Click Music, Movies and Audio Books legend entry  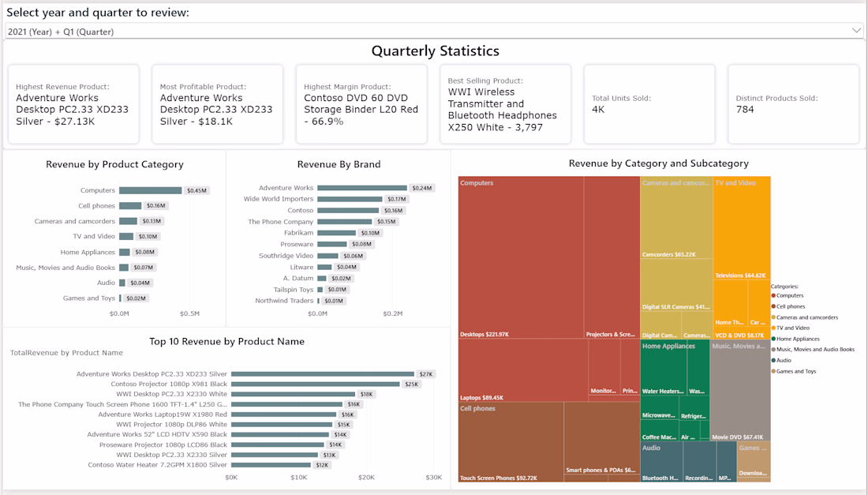[x=814, y=350]
